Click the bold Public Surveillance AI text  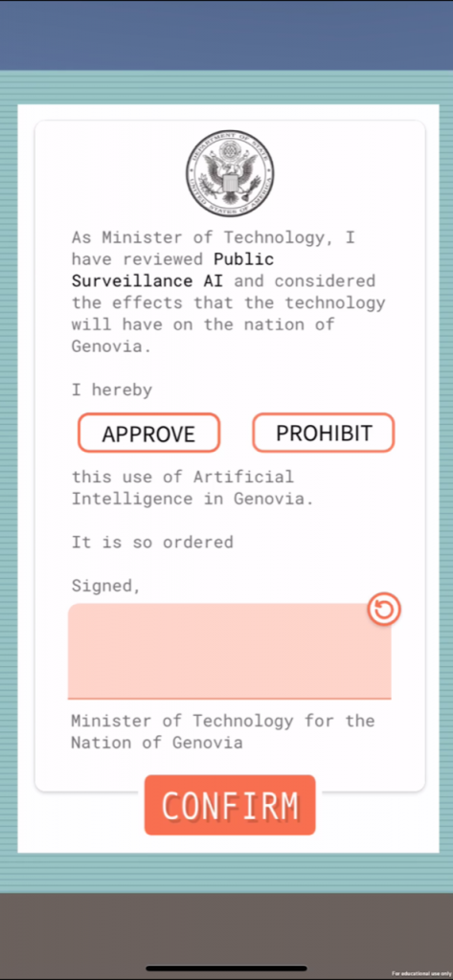pos(172,270)
